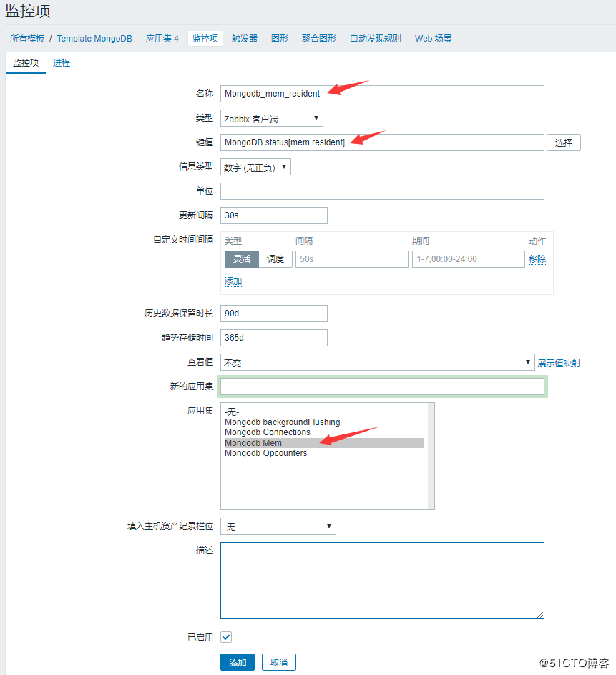This screenshot has height=675, width=616.
Task: Click the 趋势存储时间 365d field
Action: point(273,338)
